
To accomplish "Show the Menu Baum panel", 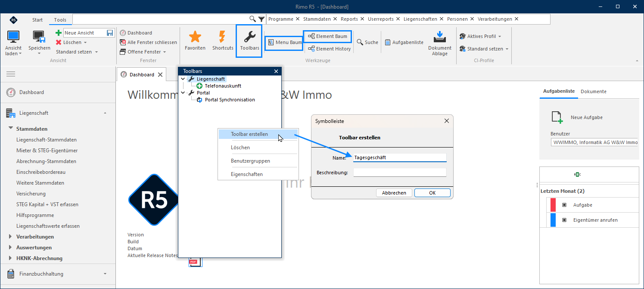I will (x=284, y=43).
